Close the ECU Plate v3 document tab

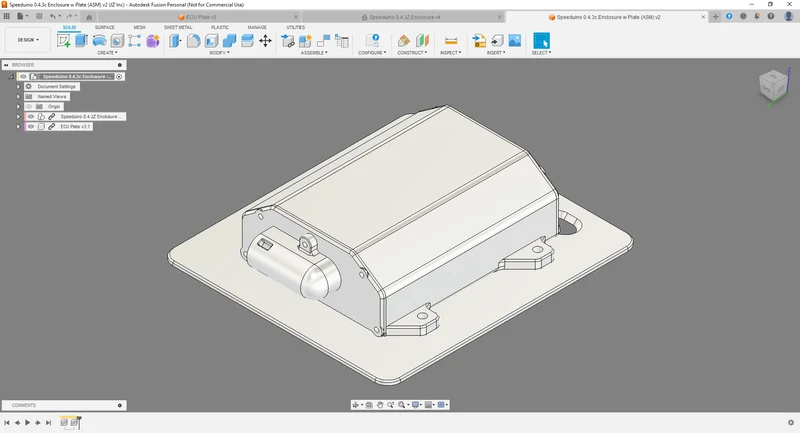point(295,17)
